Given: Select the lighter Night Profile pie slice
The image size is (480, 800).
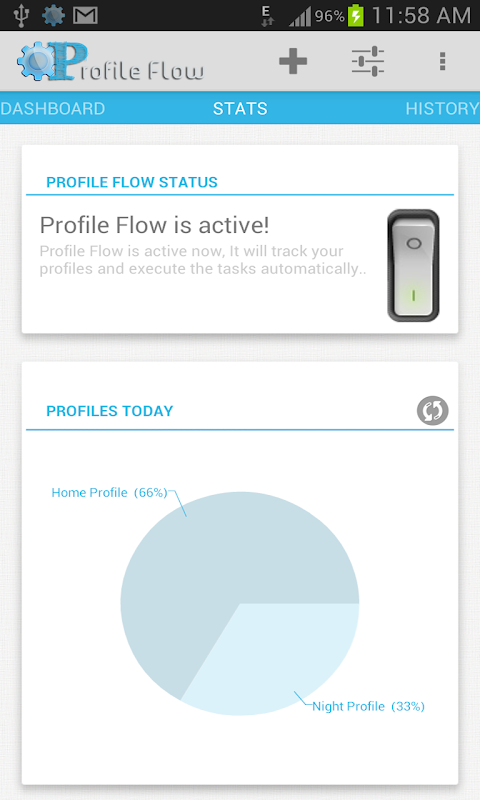Looking at the screenshot, I should click(275, 658).
